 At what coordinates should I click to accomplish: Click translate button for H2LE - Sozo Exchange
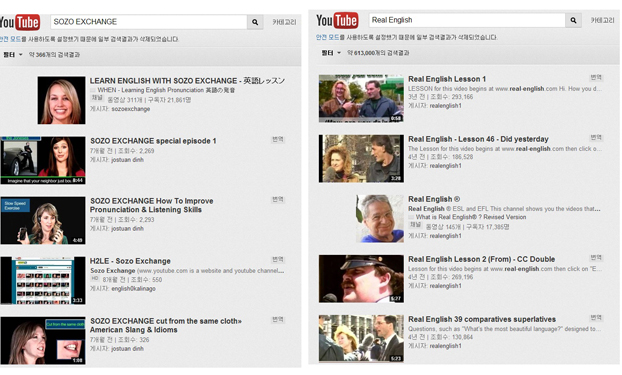[278, 259]
